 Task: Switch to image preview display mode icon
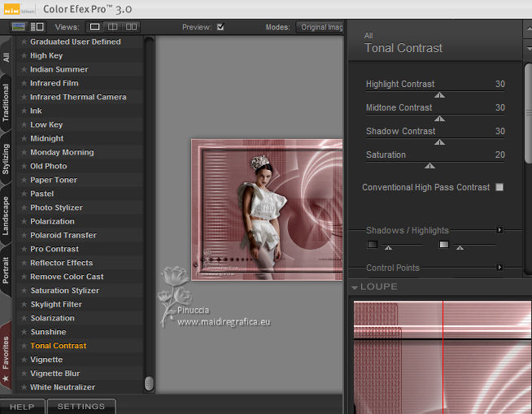pos(19,27)
